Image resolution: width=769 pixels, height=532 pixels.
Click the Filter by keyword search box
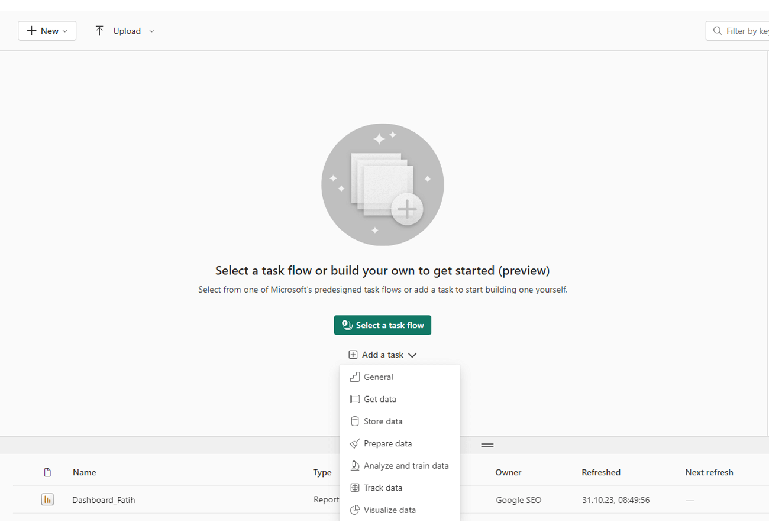(742, 31)
